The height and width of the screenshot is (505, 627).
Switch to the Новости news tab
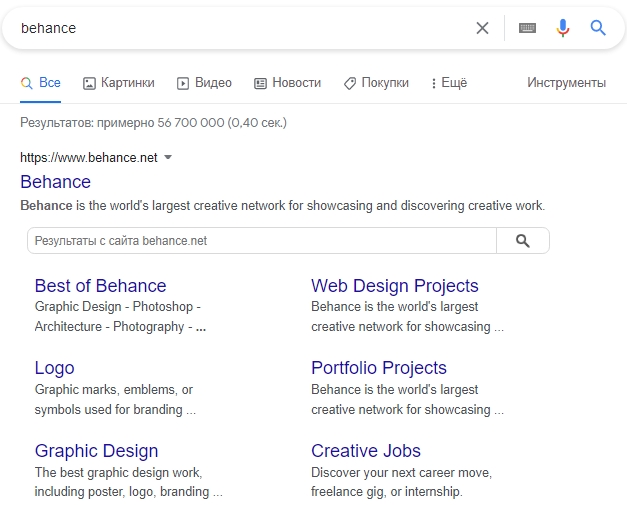[287, 83]
